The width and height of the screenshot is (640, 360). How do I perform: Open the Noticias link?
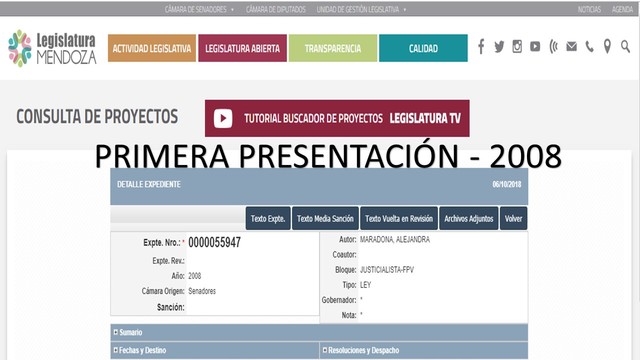click(589, 9)
